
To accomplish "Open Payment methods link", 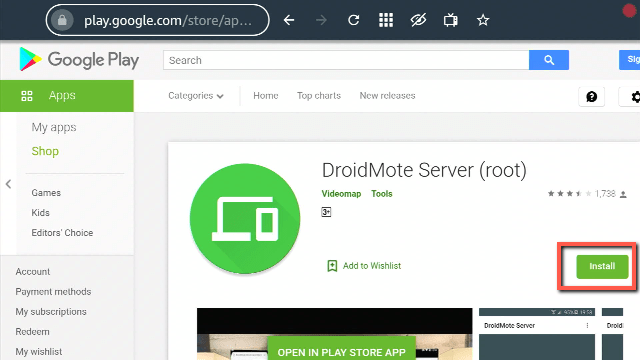I will coord(53,291).
